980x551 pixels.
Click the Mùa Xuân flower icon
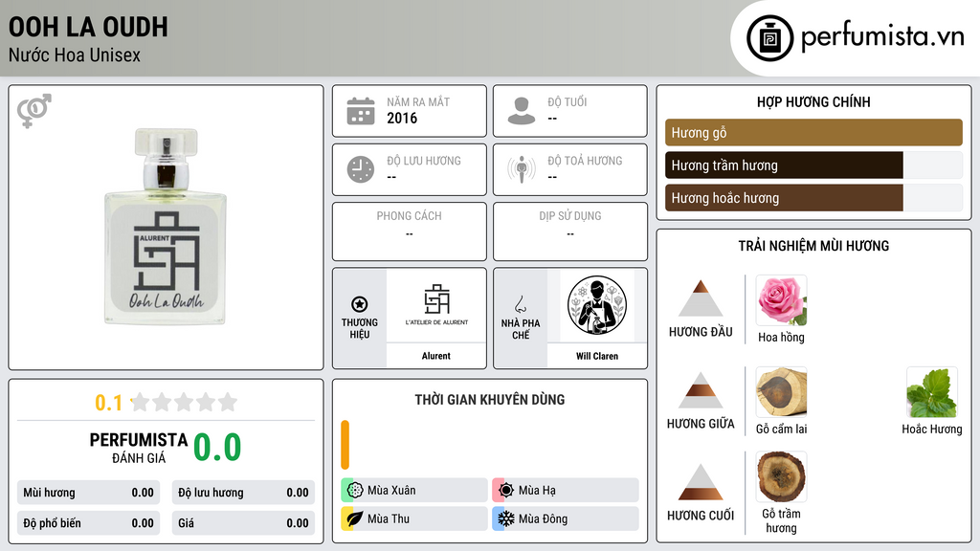tap(355, 490)
